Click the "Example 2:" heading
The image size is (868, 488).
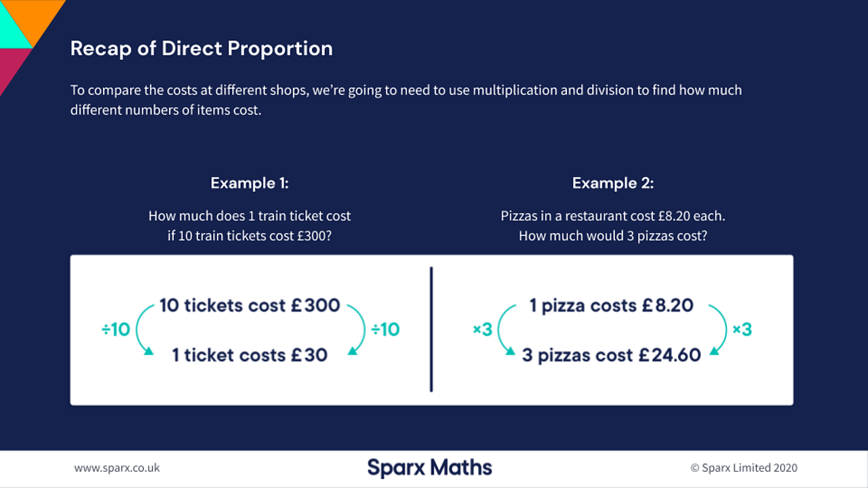[x=613, y=183]
